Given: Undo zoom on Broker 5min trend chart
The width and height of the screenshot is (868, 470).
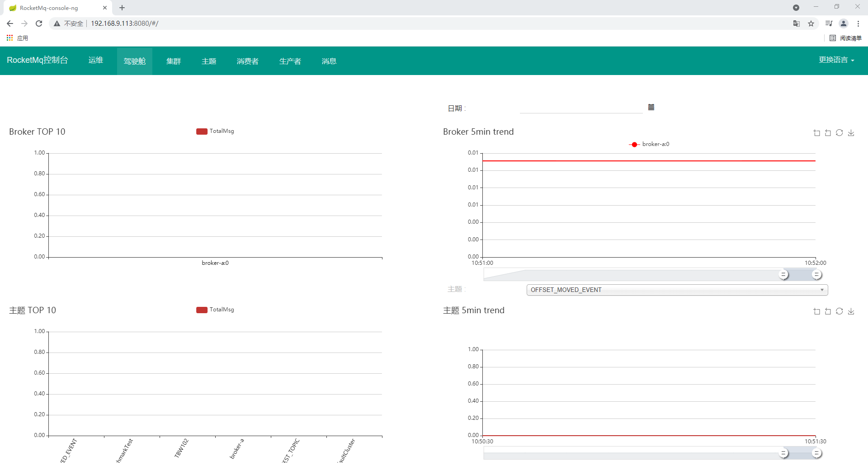Looking at the screenshot, I should [828, 133].
